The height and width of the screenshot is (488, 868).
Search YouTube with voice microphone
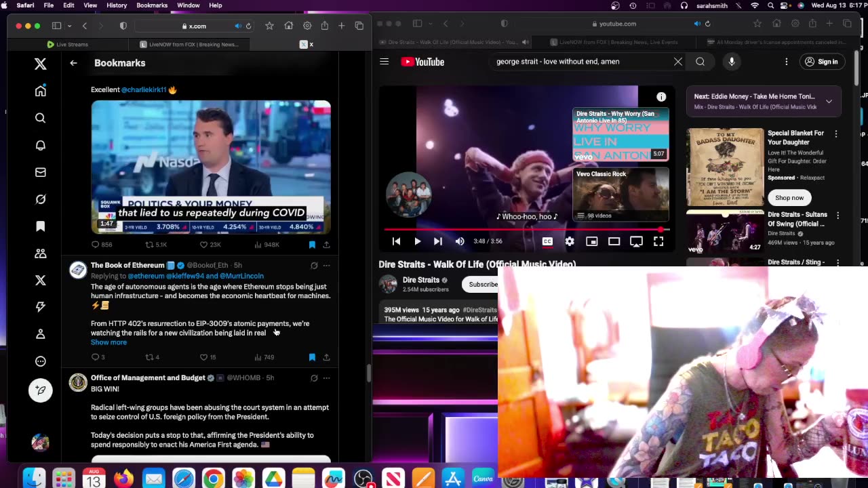coord(731,62)
